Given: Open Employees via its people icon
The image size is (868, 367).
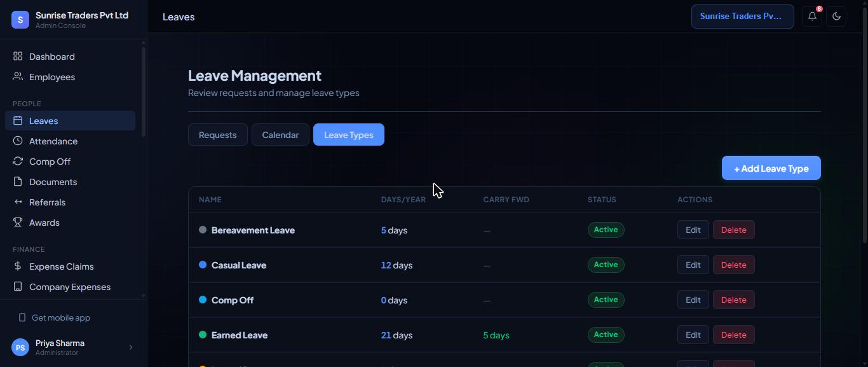Looking at the screenshot, I should coord(18,77).
